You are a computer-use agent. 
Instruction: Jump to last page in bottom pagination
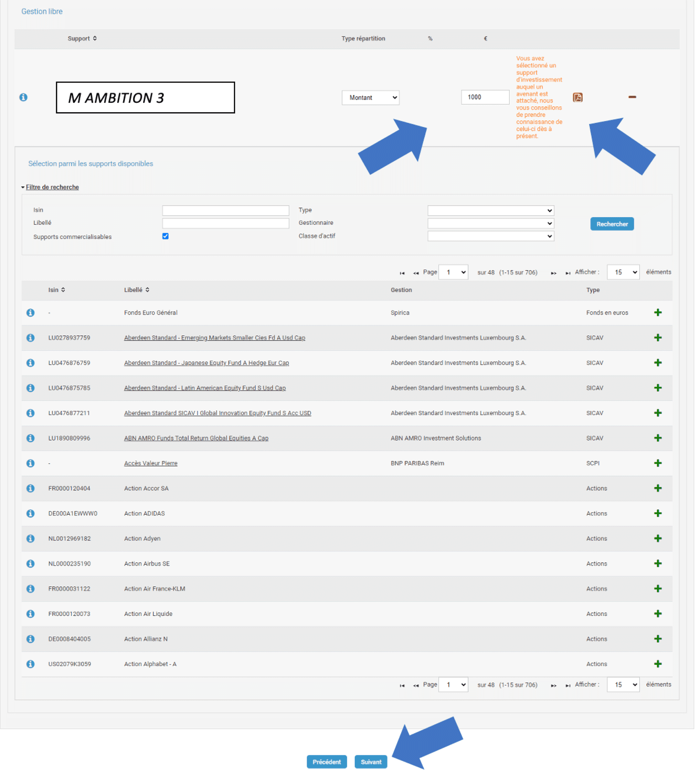(568, 685)
